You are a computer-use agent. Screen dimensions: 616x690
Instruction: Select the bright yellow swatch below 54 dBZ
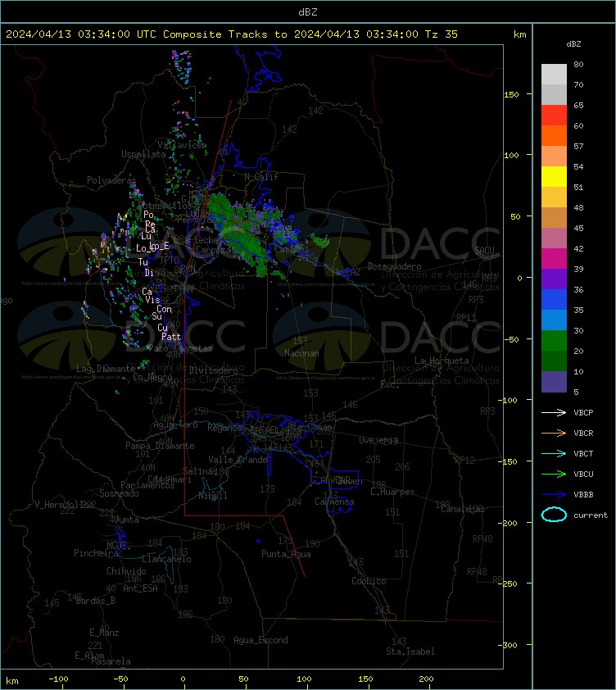tap(554, 176)
